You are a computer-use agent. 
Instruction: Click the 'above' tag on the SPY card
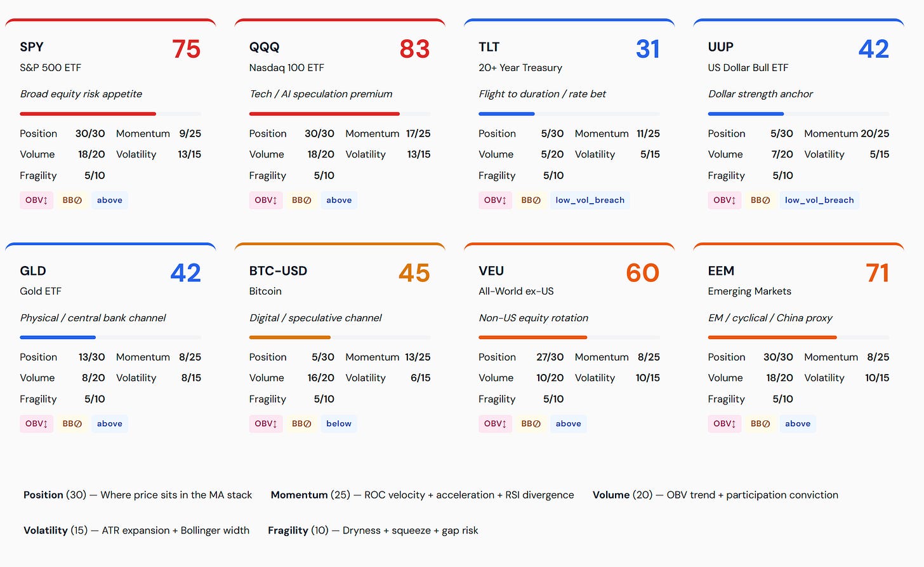pos(110,200)
